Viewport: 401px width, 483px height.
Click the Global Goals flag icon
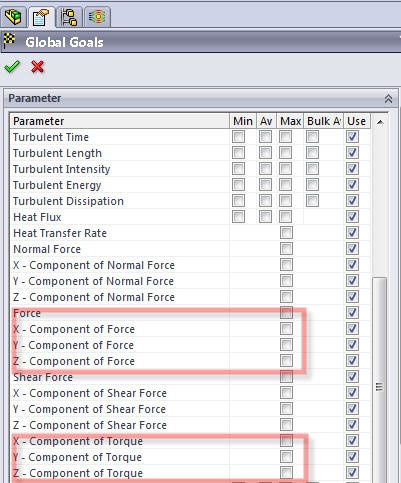tap(9, 42)
